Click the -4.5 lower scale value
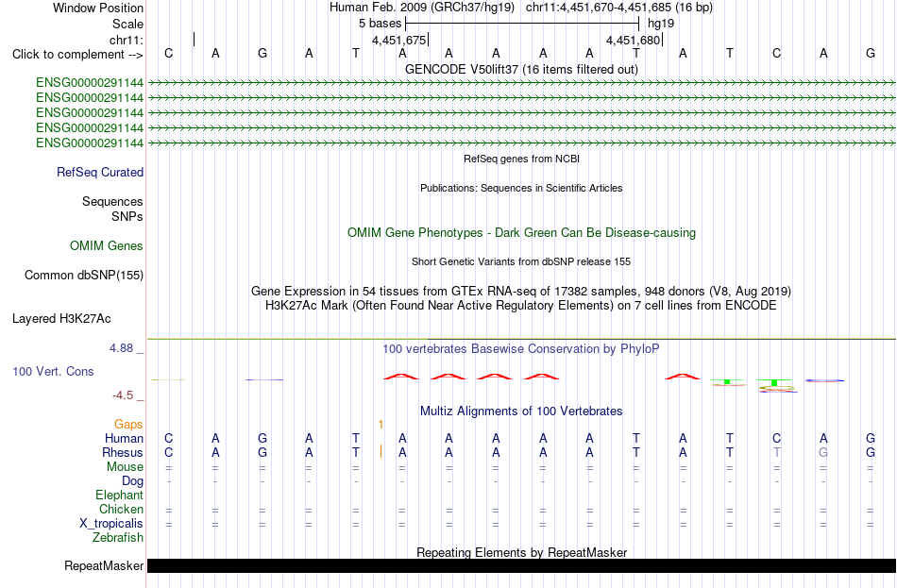This screenshot has height=588, width=897. (123, 395)
